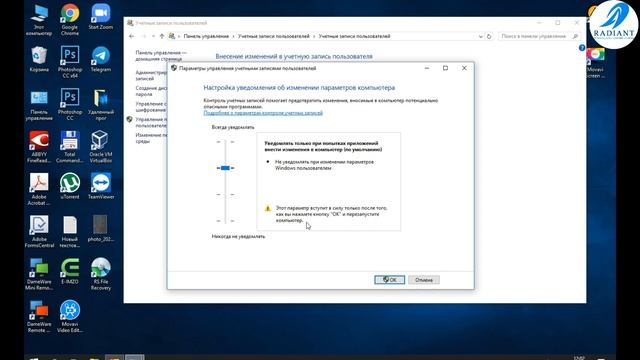Select the Adobe FormsCentral shortcut
Screen dimensions: 640x360
39,231
